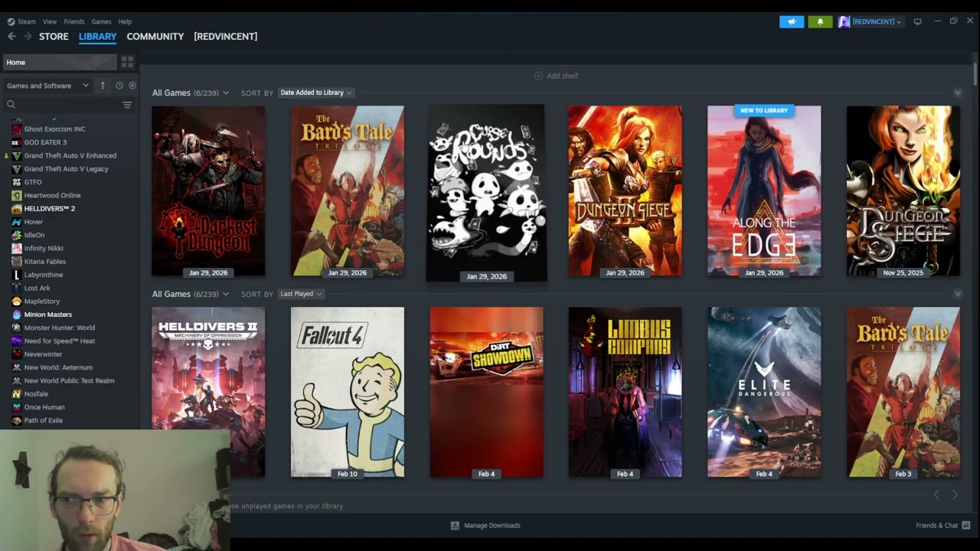980x551 pixels.
Task: Toggle the ready-to-play filter icon
Action: point(132,86)
